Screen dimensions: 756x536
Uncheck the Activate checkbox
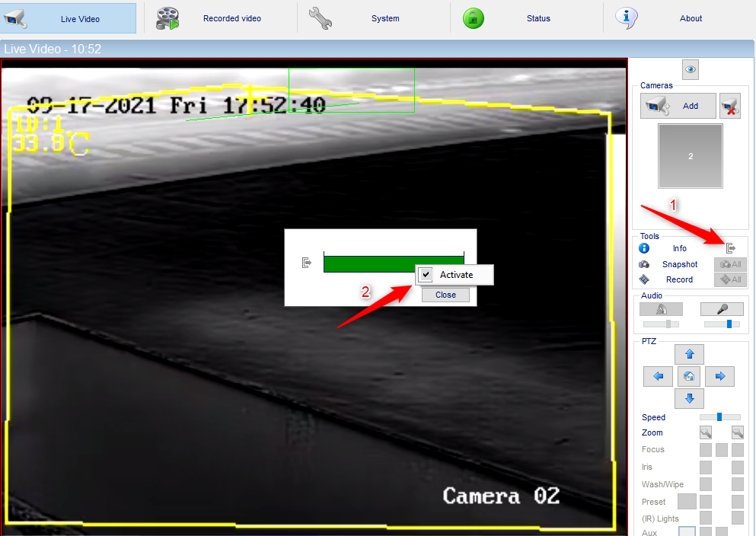click(x=426, y=275)
